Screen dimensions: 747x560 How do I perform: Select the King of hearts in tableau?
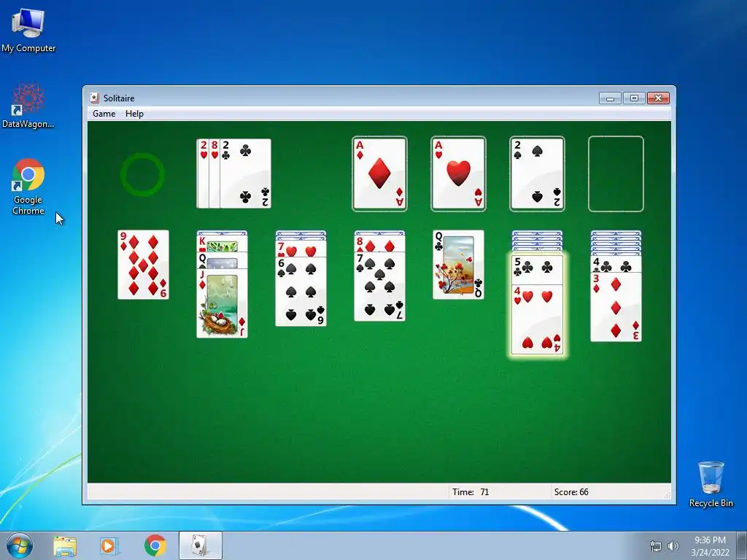point(222,244)
